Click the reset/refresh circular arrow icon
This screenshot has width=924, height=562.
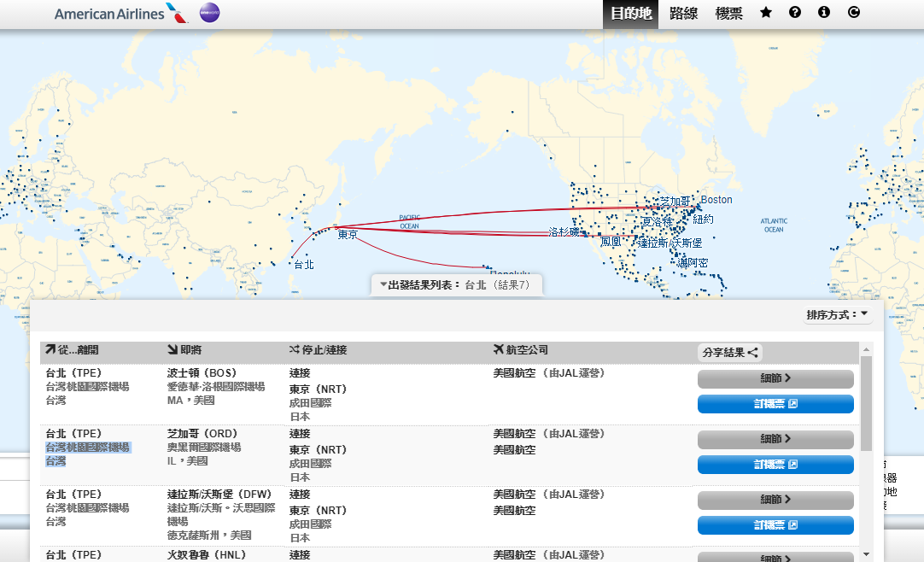tap(853, 13)
